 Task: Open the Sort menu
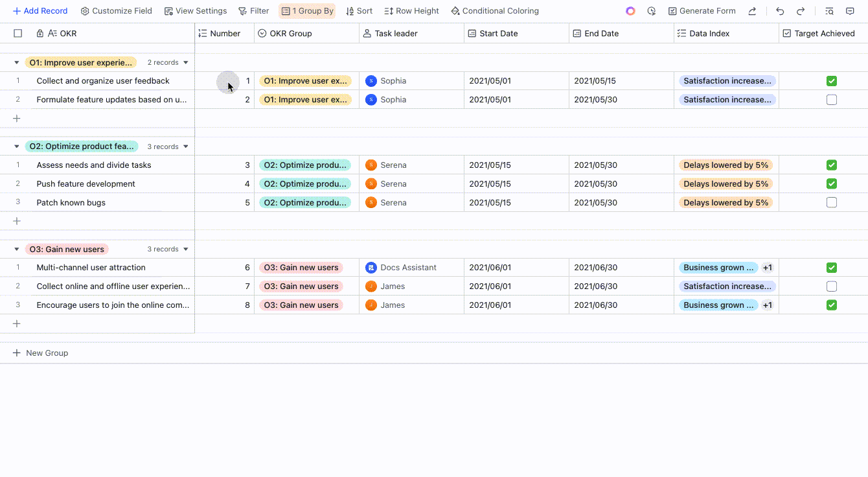359,11
